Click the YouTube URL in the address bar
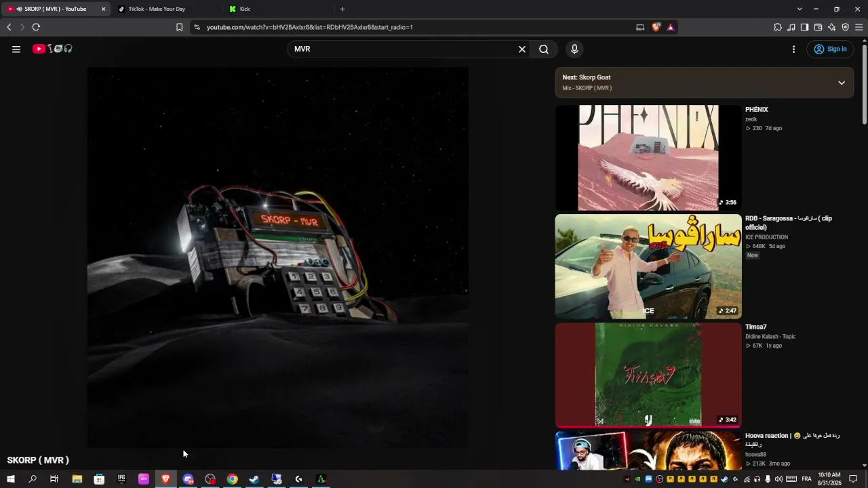 [x=310, y=27]
